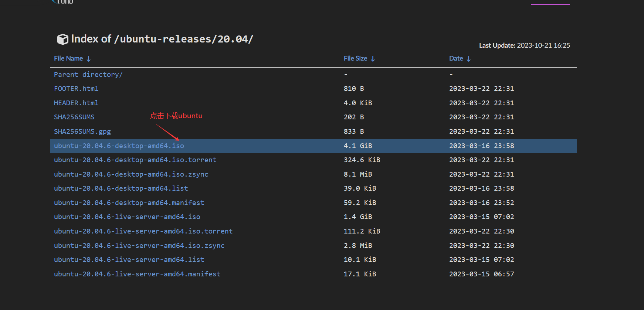The height and width of the screenshot is (310, 644).
Task: Download the SHA256SUMS file
Action: (x=74, y=117)
